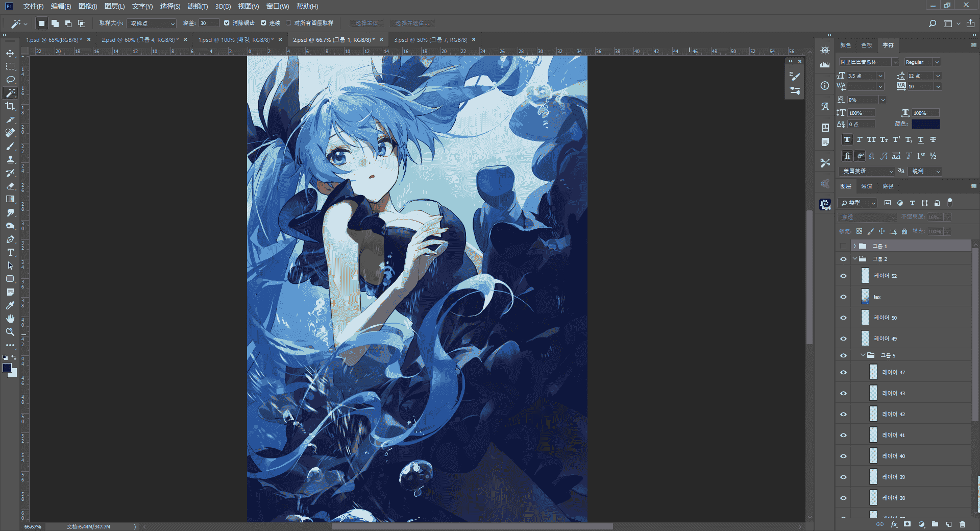
Task: Collapse the 그룹 2 layer group
Action: [854, 259]
